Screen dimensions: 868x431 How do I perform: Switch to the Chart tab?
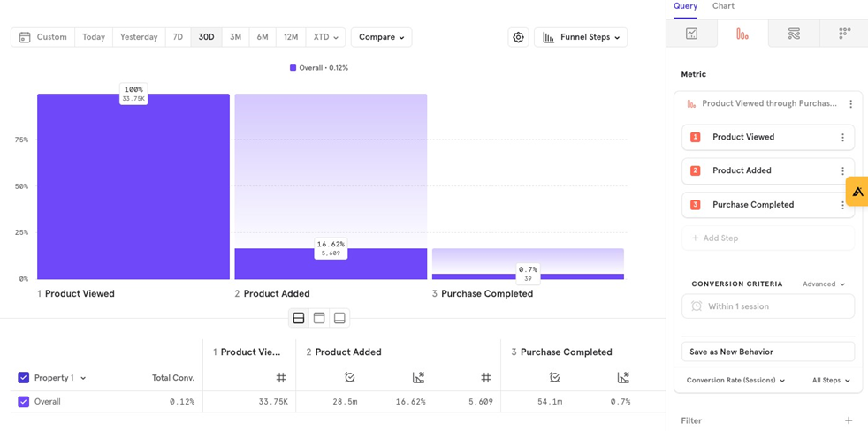(723, 6)
